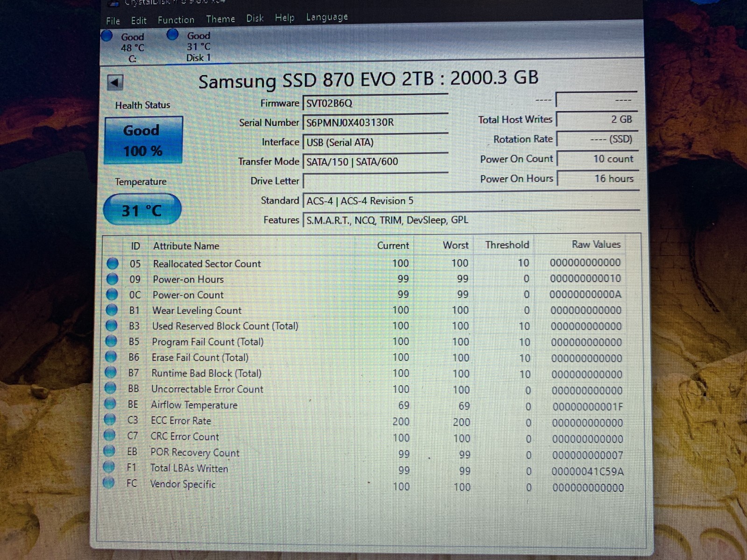The height and width of the screenshot is (560, 747).
Task: Click status icon of CRC Error Count
Action: (x=109, y=435)
